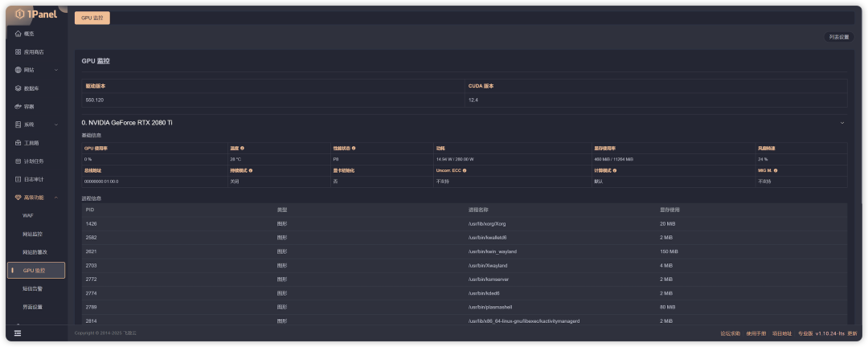
Task: Click the 容器 container icon
Action: [18, 106]
